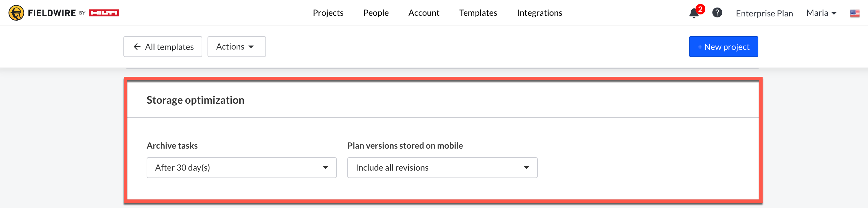Click the red Hilti logo

point(104,13)
